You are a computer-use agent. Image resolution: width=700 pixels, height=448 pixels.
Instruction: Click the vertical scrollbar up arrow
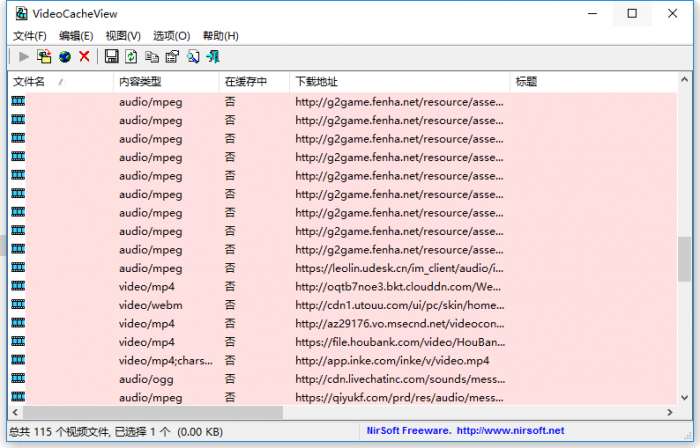(684, 80)
